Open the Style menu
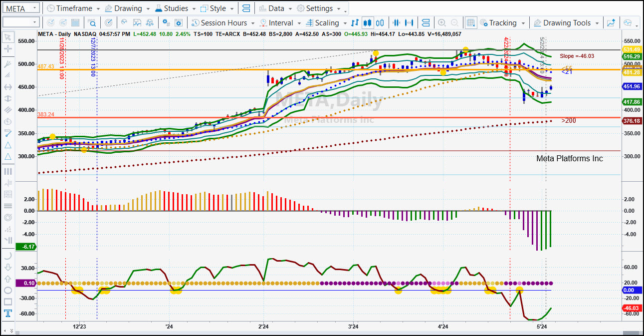 click(217, 8)
